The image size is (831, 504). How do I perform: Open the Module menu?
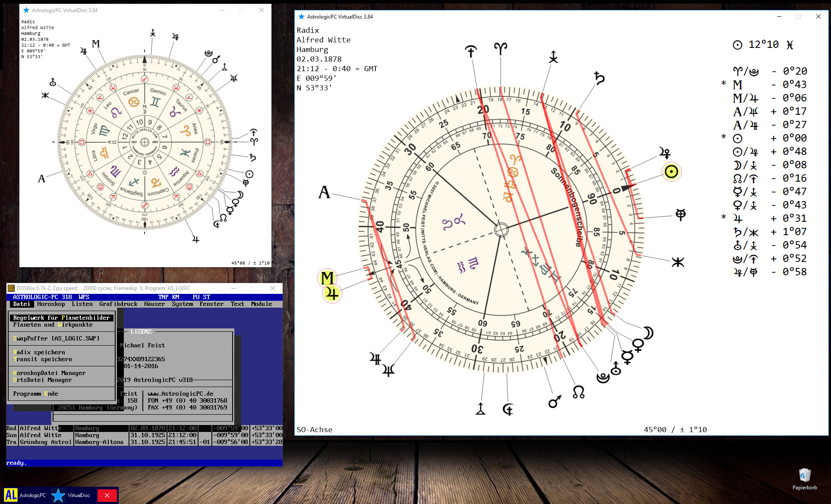click(261, 304)
